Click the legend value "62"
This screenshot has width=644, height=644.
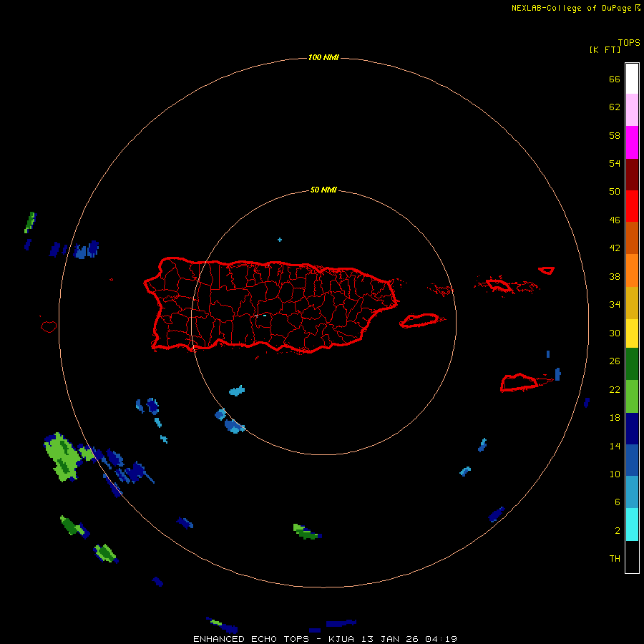[x=615, y=107]
